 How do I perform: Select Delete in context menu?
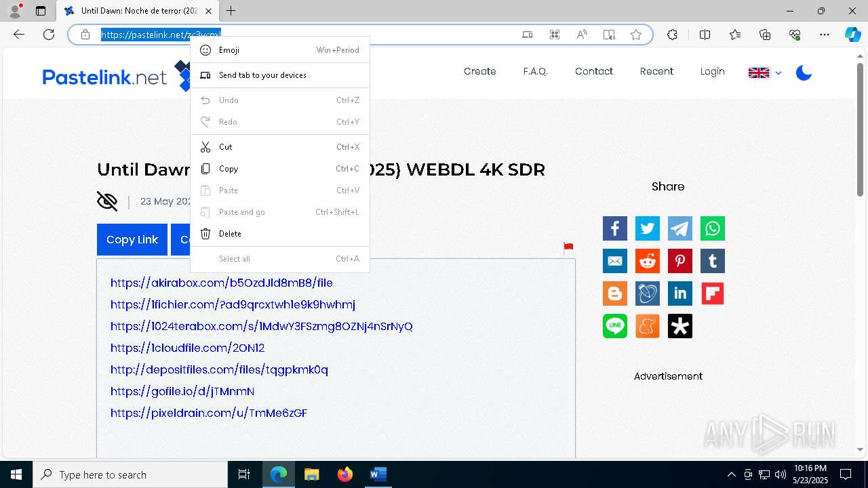coord(280,234)
